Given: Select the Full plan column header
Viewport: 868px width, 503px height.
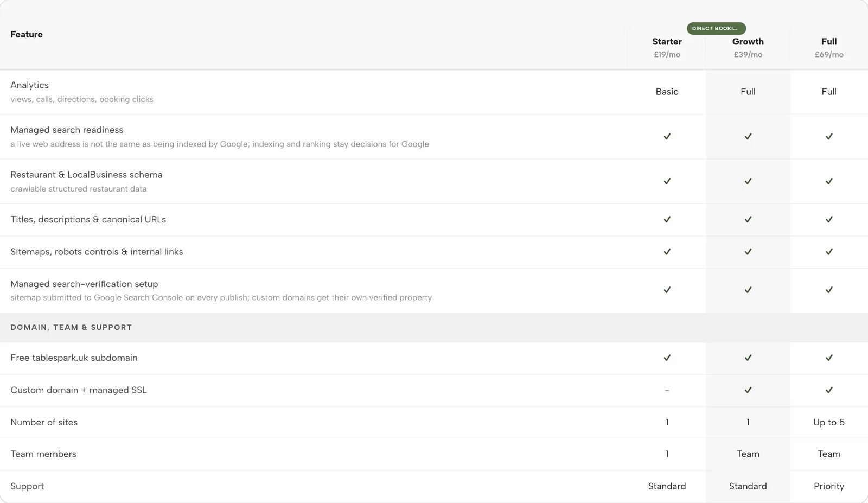Looking at the screenshot, I should tap(829, 42).
